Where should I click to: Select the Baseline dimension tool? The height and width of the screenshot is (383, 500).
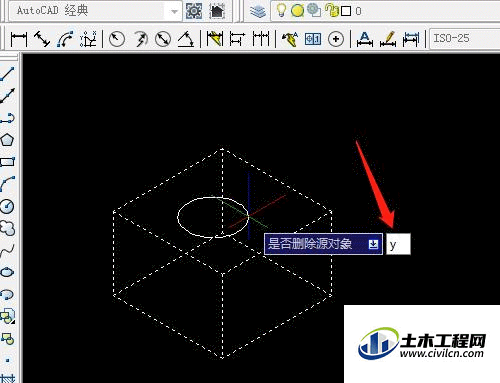pyautogui.click(x=237, y=39)
